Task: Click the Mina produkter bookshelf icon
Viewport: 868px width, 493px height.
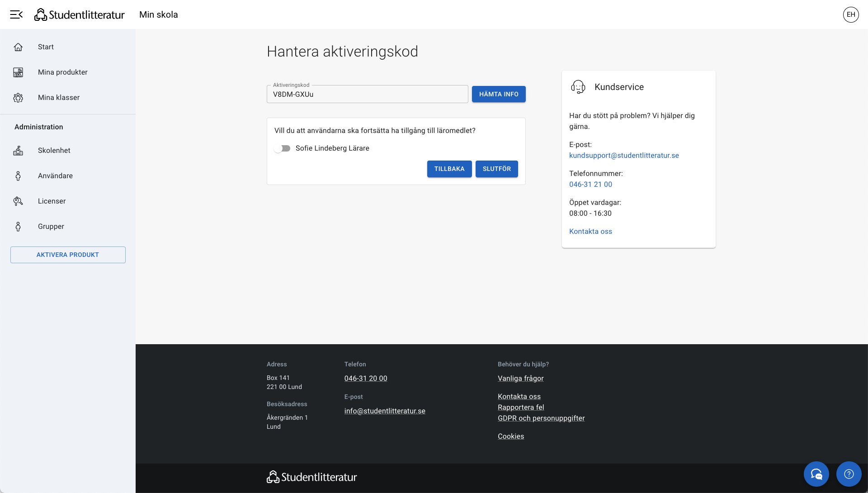Action: 18,72
